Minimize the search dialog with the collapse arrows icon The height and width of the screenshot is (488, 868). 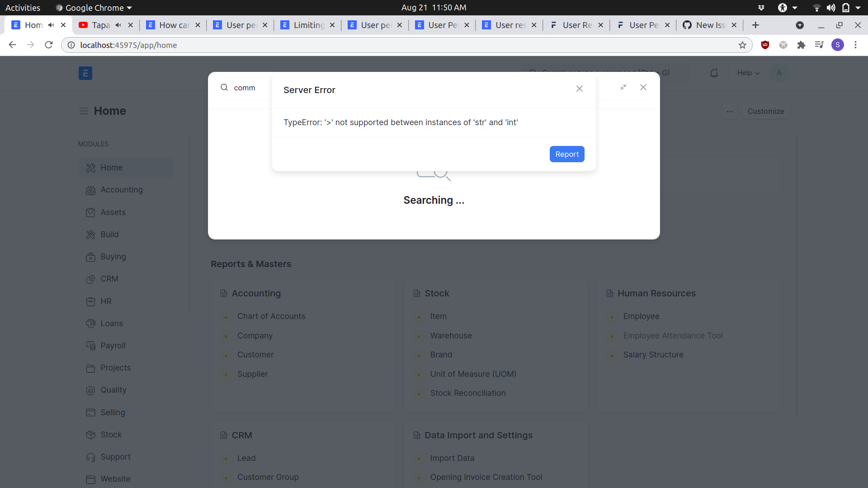[623, 87]
